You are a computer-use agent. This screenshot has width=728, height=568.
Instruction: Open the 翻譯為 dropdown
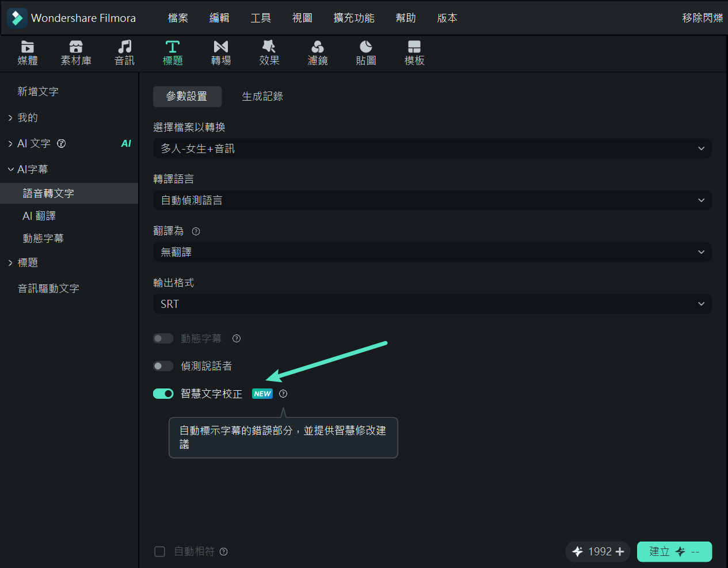(x=432, y=252)
